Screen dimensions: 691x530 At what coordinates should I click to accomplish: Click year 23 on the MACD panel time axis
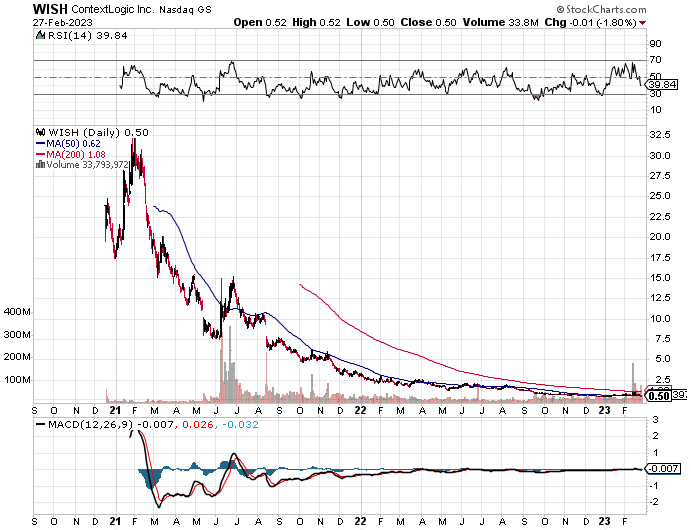605,522
